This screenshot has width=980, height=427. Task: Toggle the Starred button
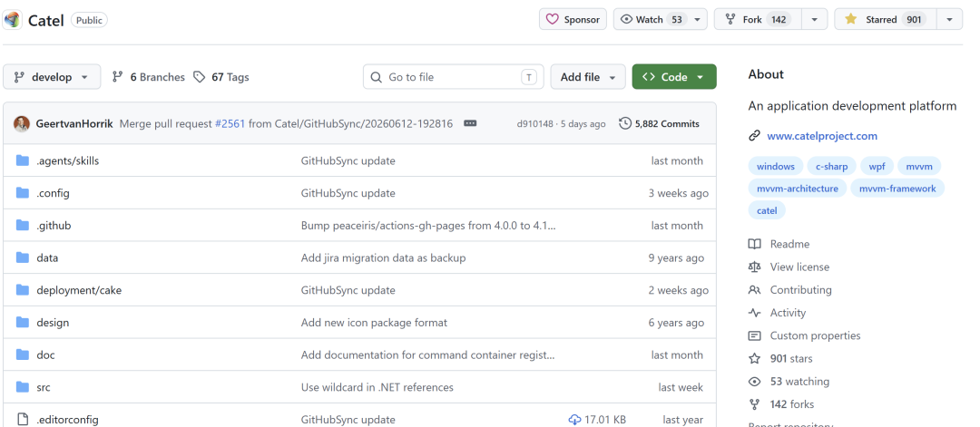pos(886,19)
